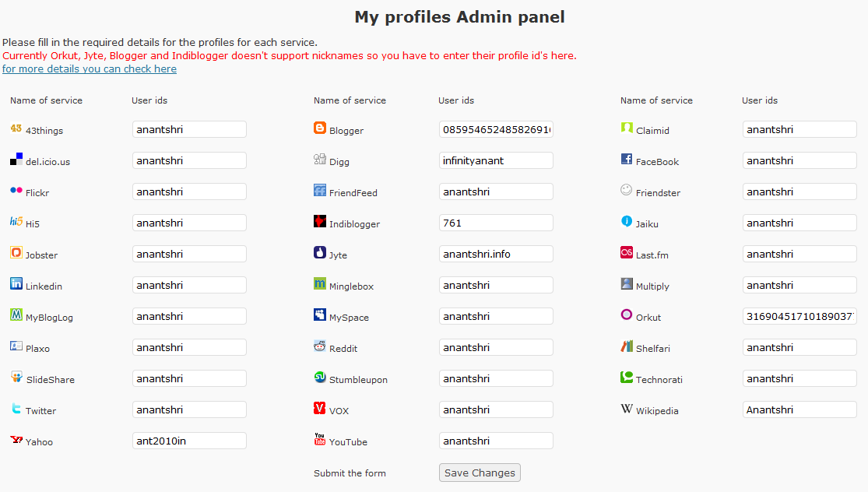Screen dimensions: 868x492
Task: Select the Wikipedia user id field
Action: pyautogui.click(x=799, y=409)
